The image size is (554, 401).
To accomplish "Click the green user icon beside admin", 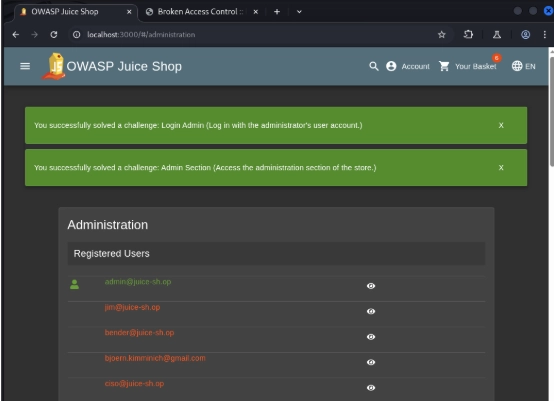I will (x=74, y=284).
